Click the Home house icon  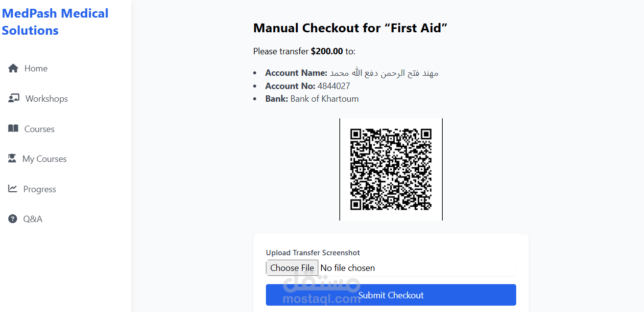(x=13, y=68)
